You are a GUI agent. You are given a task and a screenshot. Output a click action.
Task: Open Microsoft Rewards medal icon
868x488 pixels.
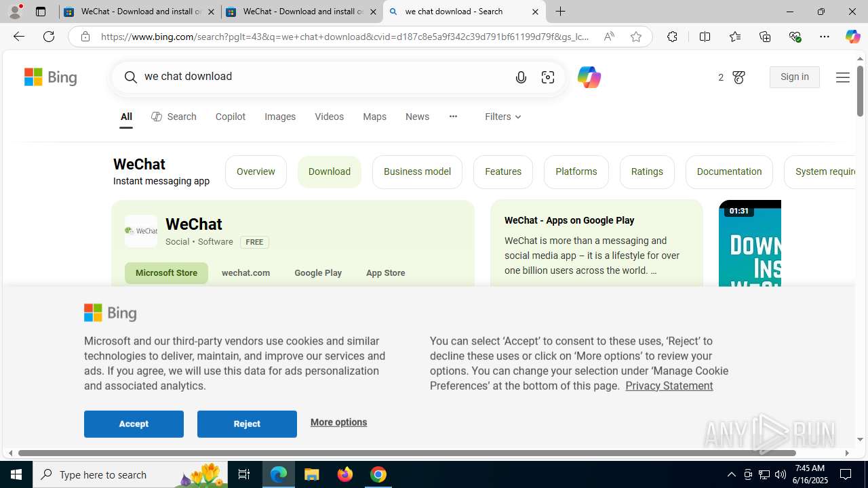click(738, 78)
